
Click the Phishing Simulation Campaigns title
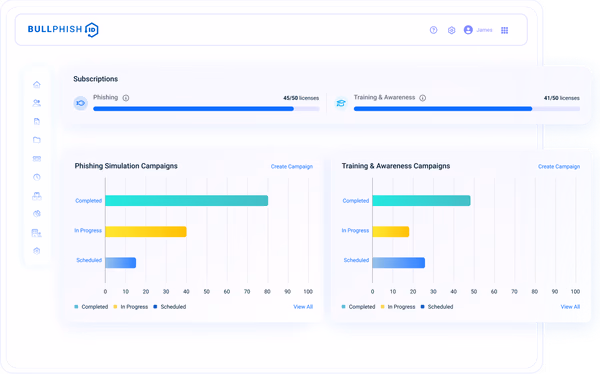(x=126, y=166)
